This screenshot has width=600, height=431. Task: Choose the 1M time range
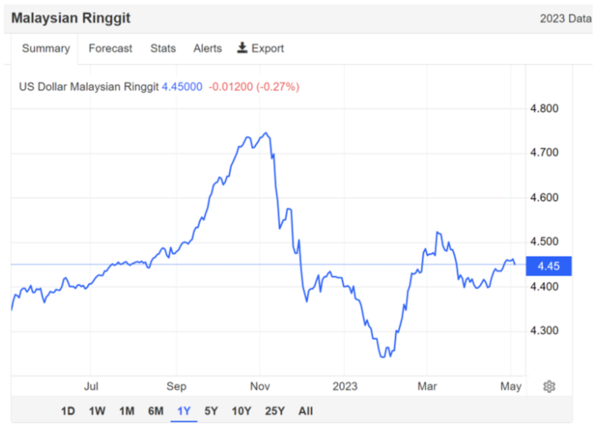point(127,411)
